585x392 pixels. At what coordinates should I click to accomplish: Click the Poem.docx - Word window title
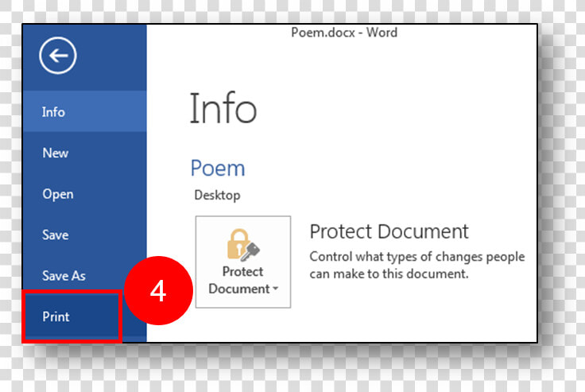pos(344,33)
